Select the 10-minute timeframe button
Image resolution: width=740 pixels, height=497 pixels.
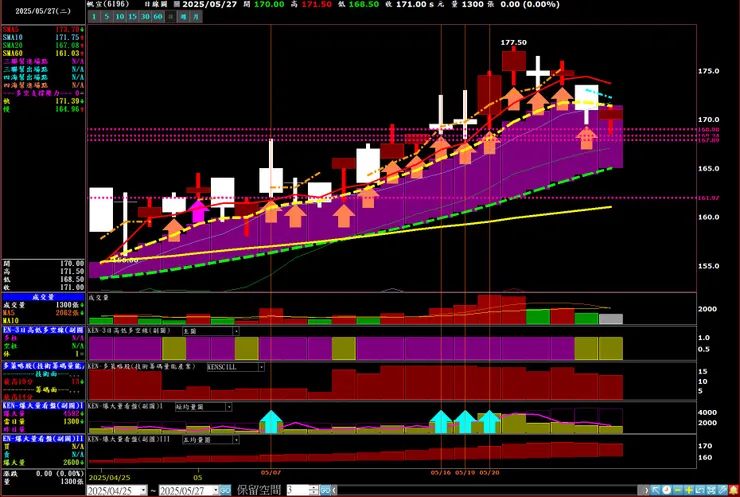click(120, 17)
